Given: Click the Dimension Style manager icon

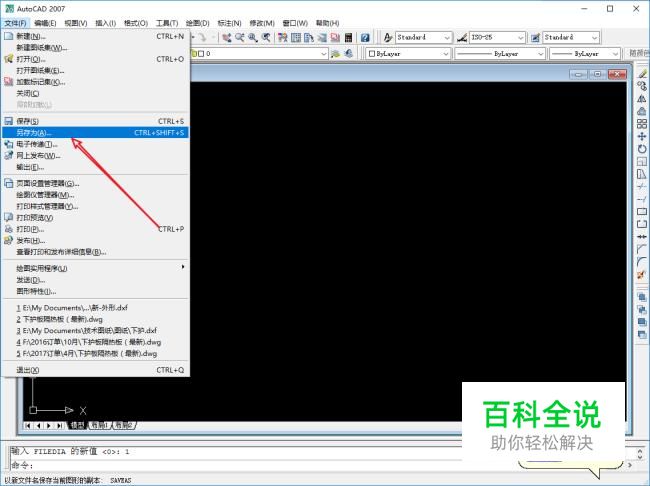Looking at the screenshot, I should 462,38.
